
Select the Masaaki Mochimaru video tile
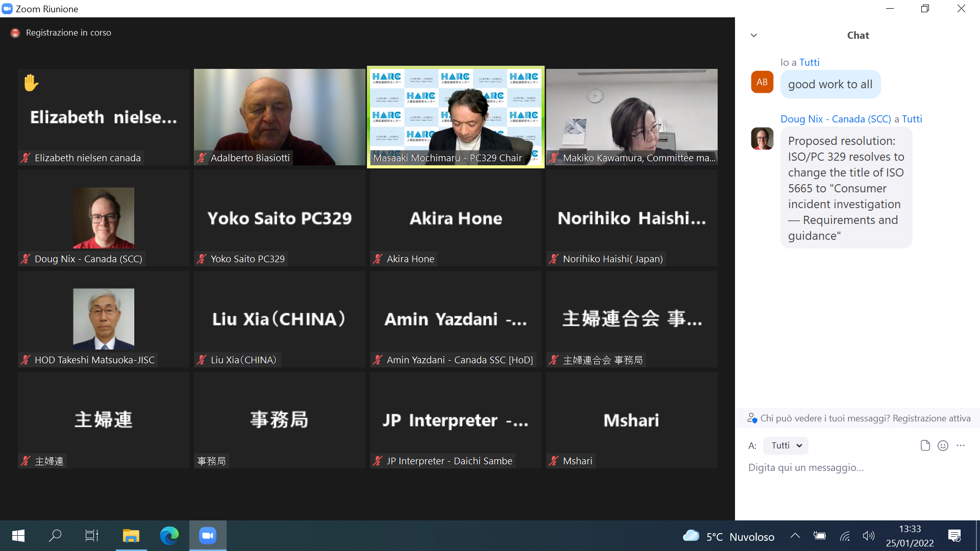[x=456, y=117]
